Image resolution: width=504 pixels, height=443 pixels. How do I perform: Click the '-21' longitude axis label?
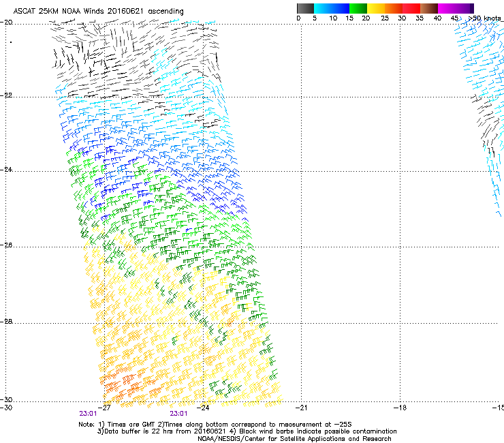click(301, 408)
